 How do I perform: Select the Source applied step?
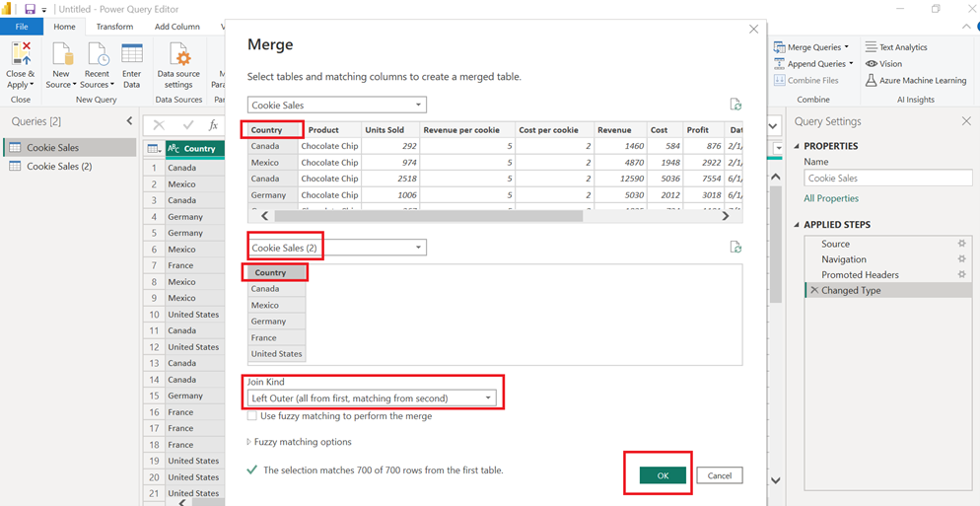[887, 244]
